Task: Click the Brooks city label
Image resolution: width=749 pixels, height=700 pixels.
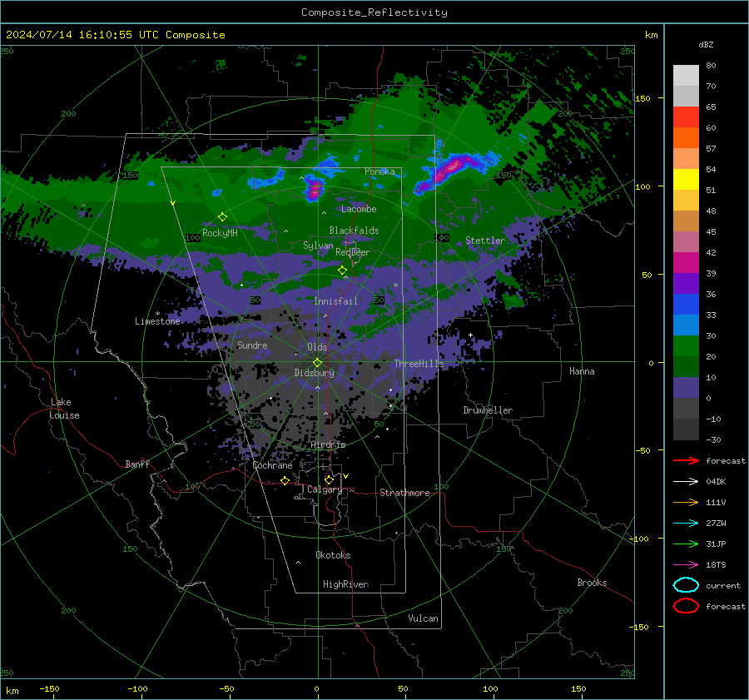Action: (592, 583)
